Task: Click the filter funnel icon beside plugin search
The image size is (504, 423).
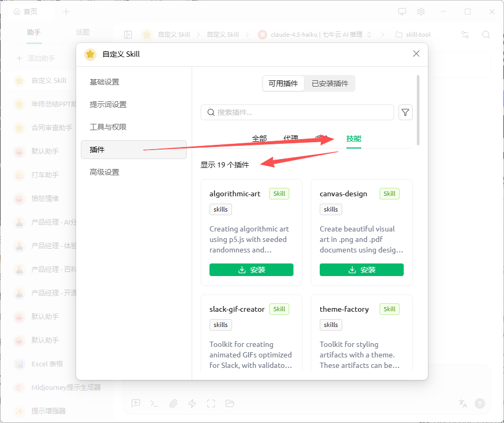Action: tap(405, 112)
